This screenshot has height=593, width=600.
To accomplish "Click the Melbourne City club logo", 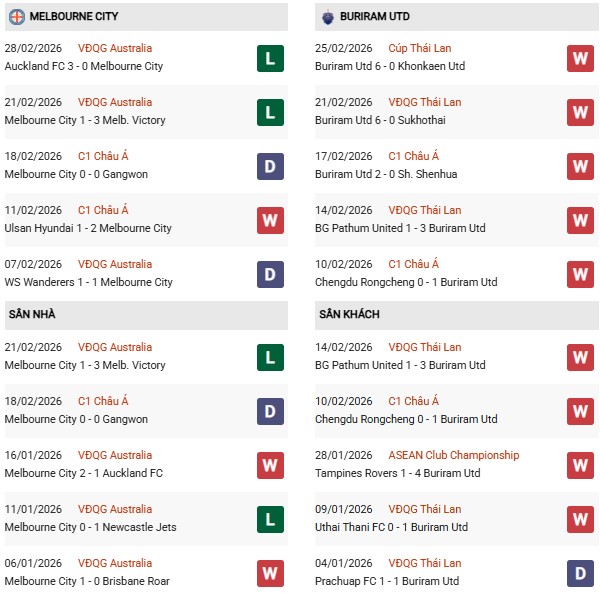I will tap(16, 17).
